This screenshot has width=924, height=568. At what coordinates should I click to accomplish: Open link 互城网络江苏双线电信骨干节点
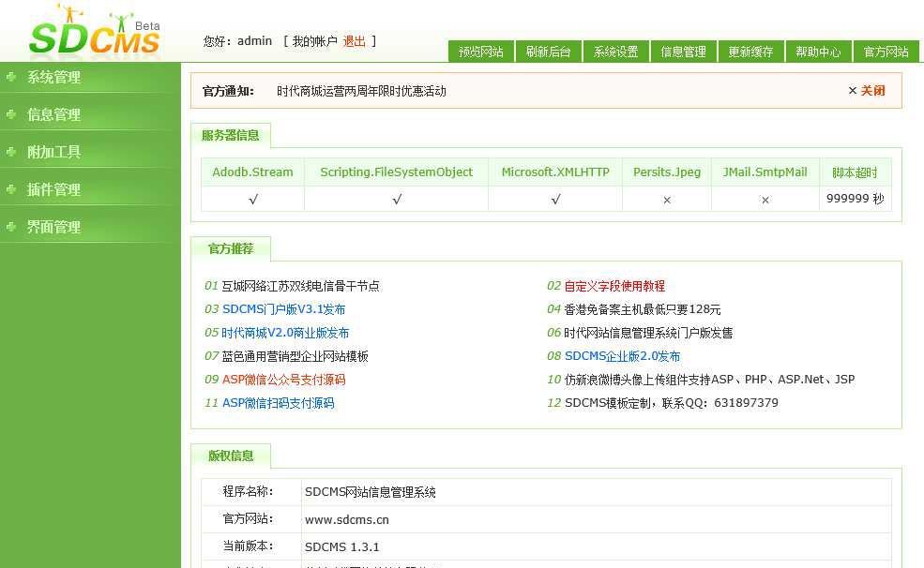(x=300, y=286)
